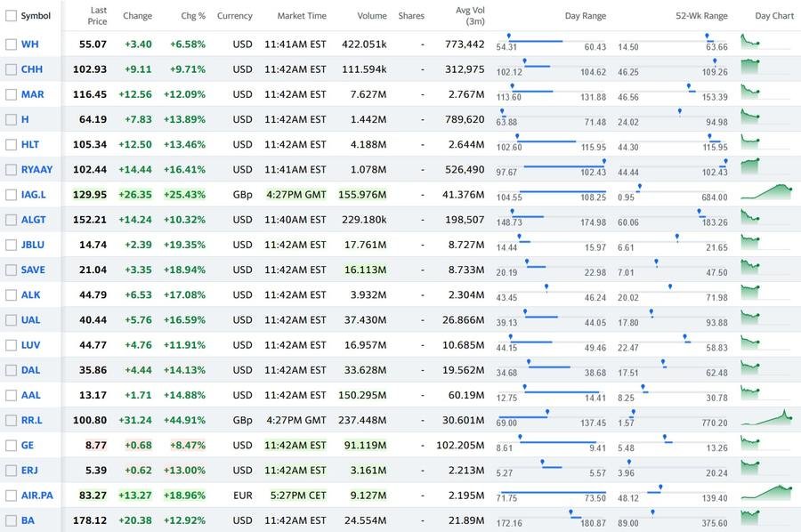Select AAL volume 150.295M
The height and width of the screenshot is (532, 801).
coord(362,395)
